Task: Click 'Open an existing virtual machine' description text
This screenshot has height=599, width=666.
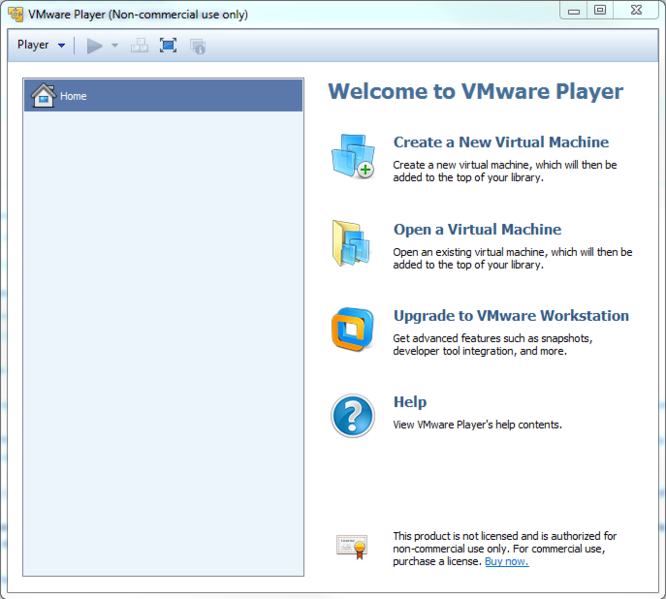Action: 513,258
